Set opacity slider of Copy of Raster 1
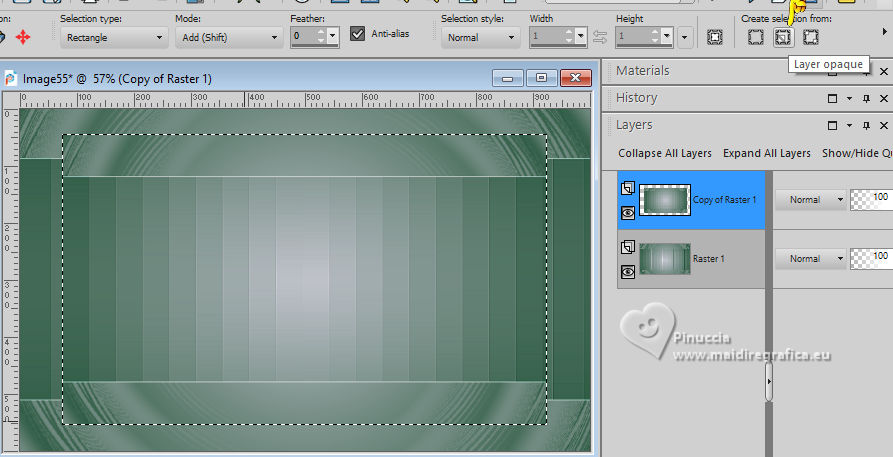The width and height of the screenshot is (893, 457). pyautogui.click(x=871, y=200)
